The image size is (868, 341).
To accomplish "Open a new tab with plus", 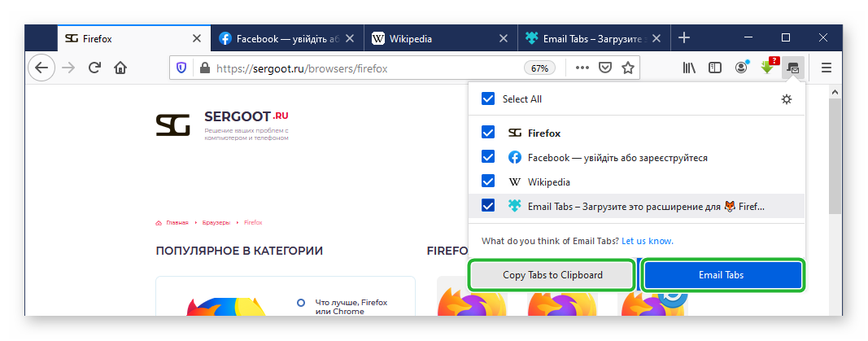I will pyautogui.click(x=684, y=37).
